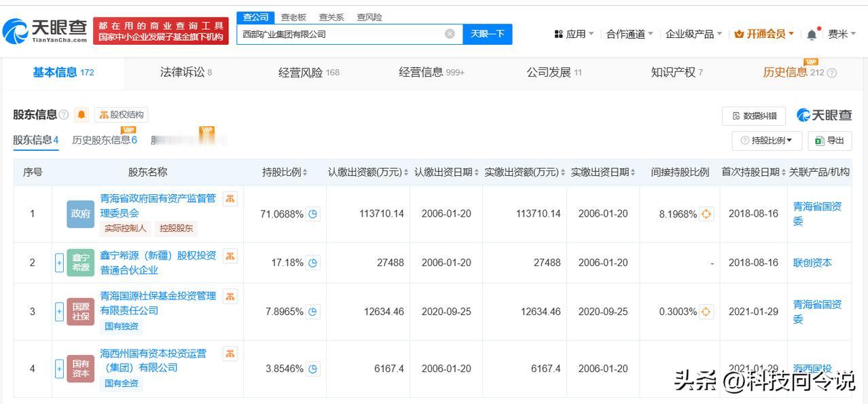Show pie chart for 3.8546% holding

click(x=313, y=369)
